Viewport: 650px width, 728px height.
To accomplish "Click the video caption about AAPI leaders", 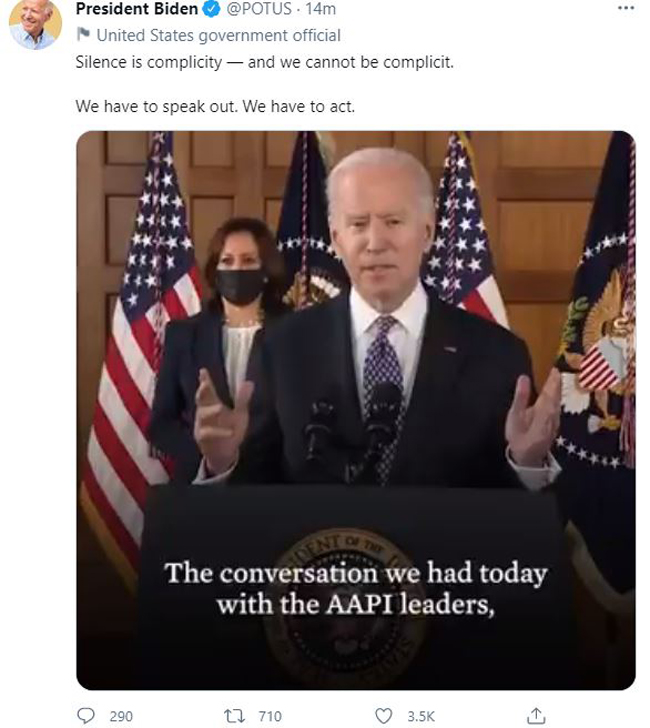I will (x=356, y=588).
